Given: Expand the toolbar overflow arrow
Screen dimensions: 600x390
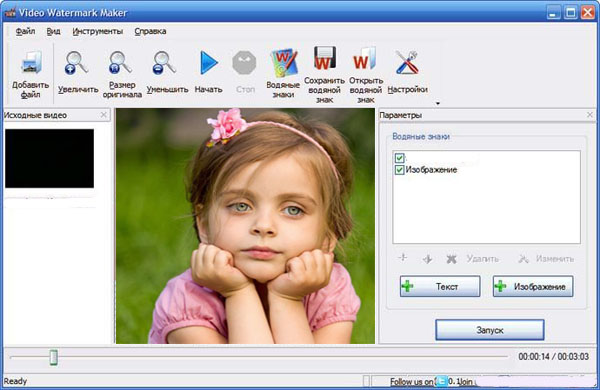Looking at the screenshot, I should pyautogui.click(x=438, y=103).
